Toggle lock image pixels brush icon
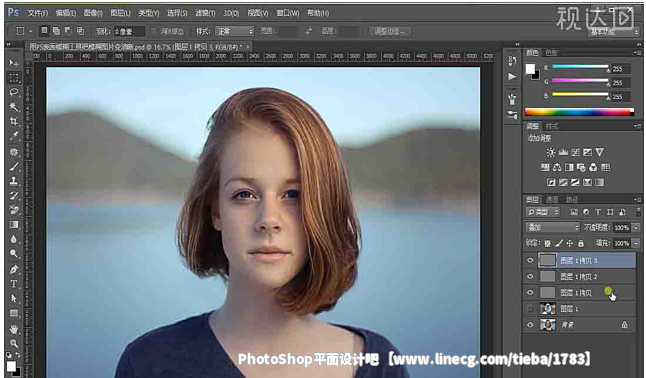 [x=559, y=243]
